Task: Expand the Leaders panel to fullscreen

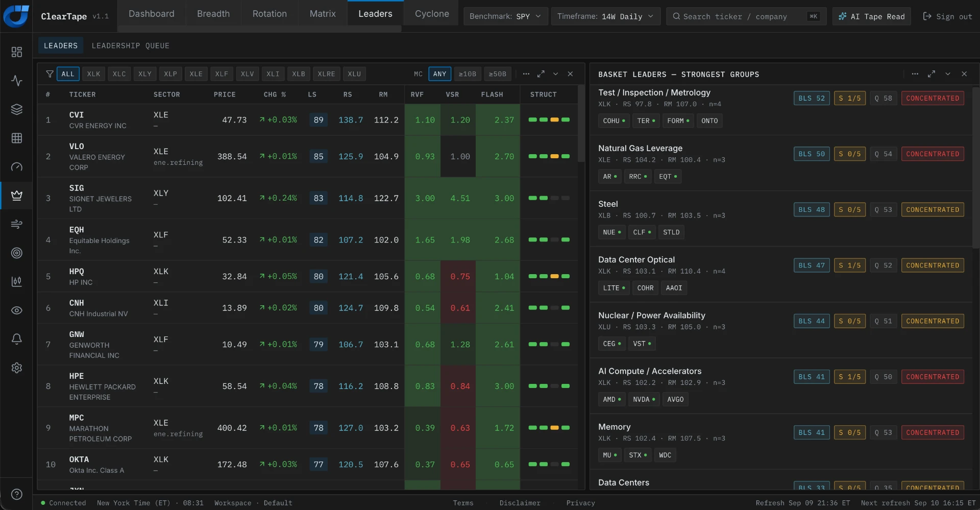Action: pyautogui.click(x=541, y=74)
